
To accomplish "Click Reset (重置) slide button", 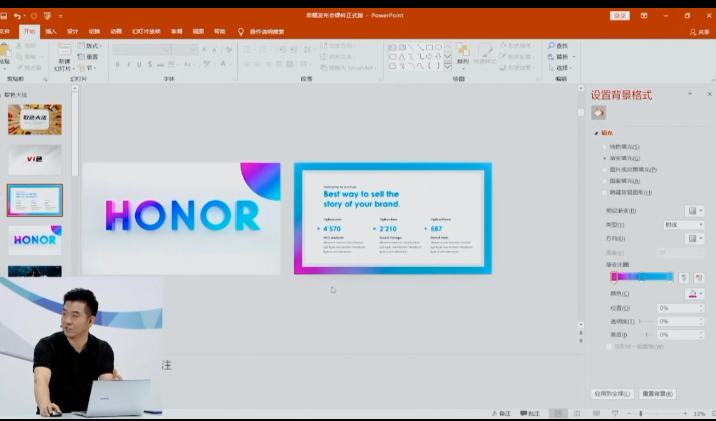I will tap(88, 57).
